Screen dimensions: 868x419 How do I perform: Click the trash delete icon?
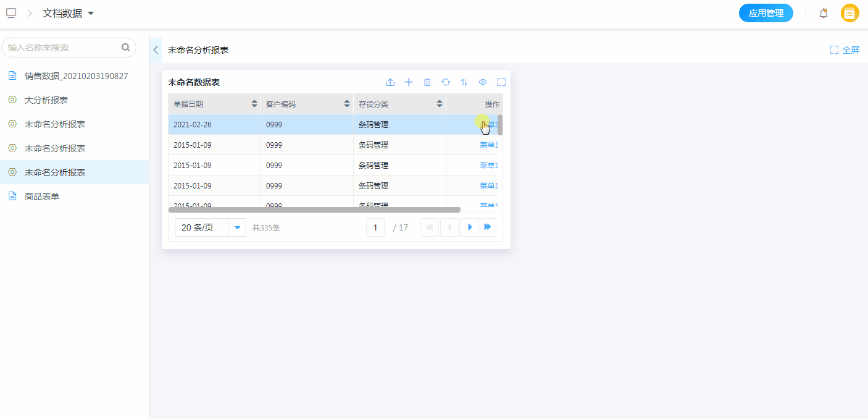click(427, 82)
